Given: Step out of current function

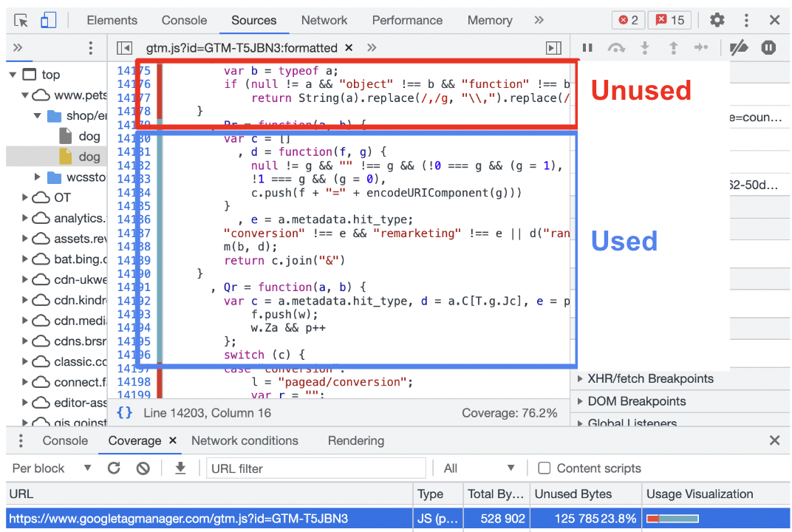Looking at the screenshot, I should point(673,47).
